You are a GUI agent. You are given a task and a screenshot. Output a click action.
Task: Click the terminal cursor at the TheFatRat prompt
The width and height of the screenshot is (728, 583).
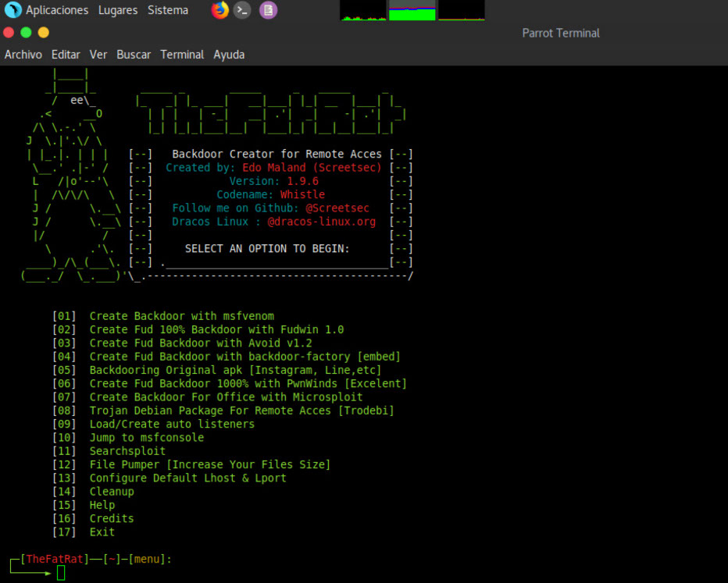pyautogui.click(x=61, y=573)
